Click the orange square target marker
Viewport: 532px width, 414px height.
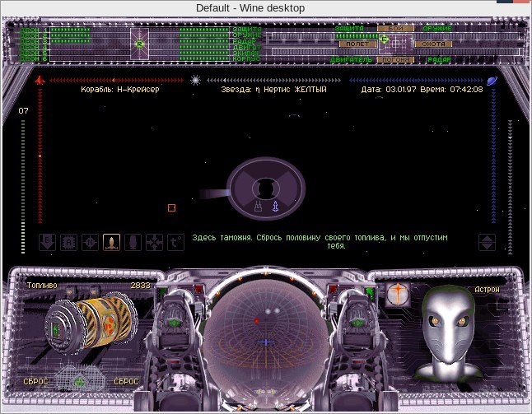171,207
